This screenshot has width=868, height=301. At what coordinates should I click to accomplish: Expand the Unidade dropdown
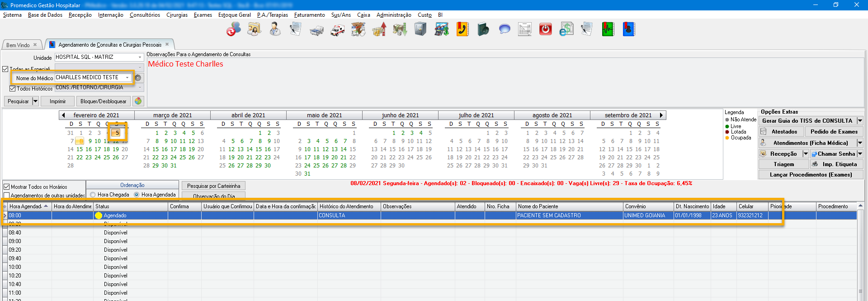pyautogui.click(x=140, y=57)
